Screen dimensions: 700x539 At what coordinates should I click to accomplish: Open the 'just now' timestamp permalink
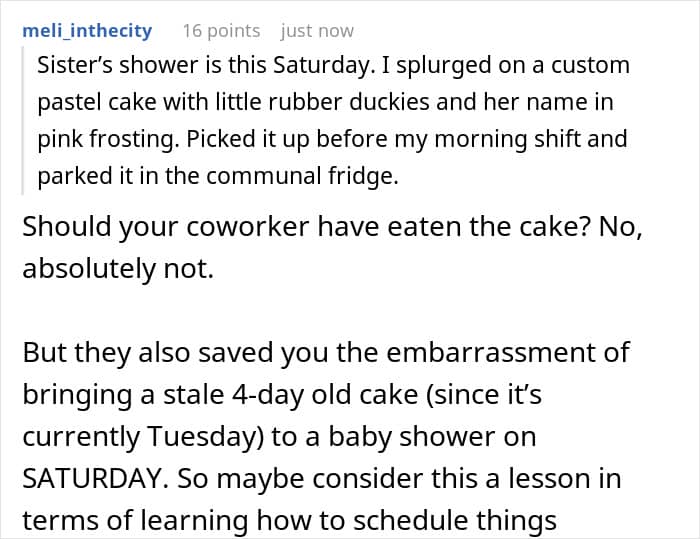coord(317,31)
